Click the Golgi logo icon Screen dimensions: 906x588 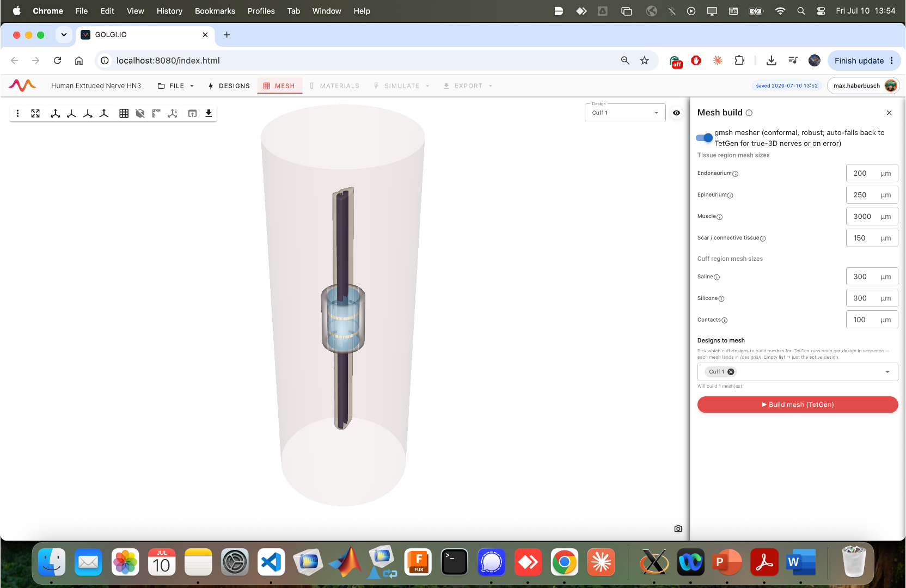tap(22, 85)
